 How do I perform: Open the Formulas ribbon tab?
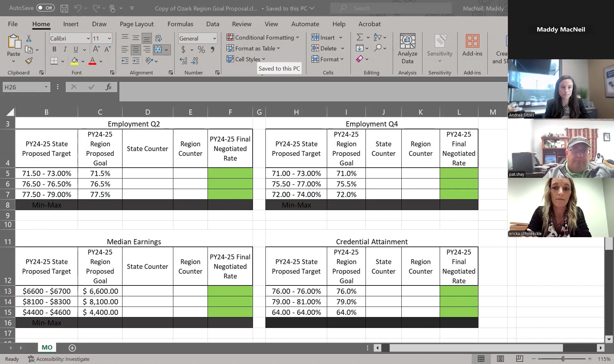pyautogui.click(x=180, y=24)
